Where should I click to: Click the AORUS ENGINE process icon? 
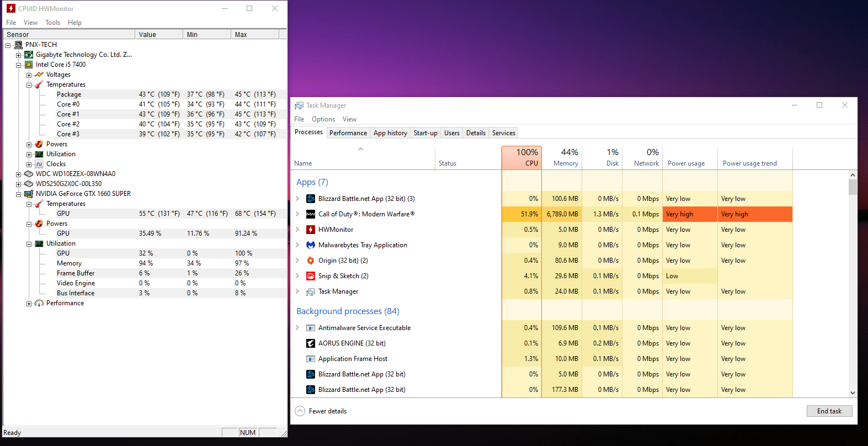[311, 343]
